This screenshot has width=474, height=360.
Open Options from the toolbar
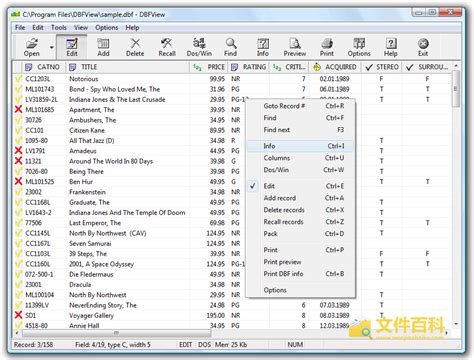[x=359, y=47]
